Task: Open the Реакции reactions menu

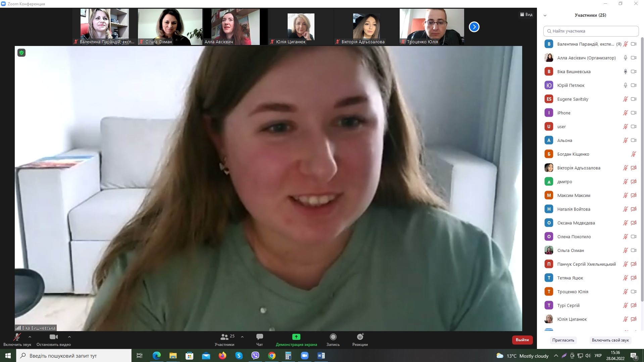Action: coord(360,337)
